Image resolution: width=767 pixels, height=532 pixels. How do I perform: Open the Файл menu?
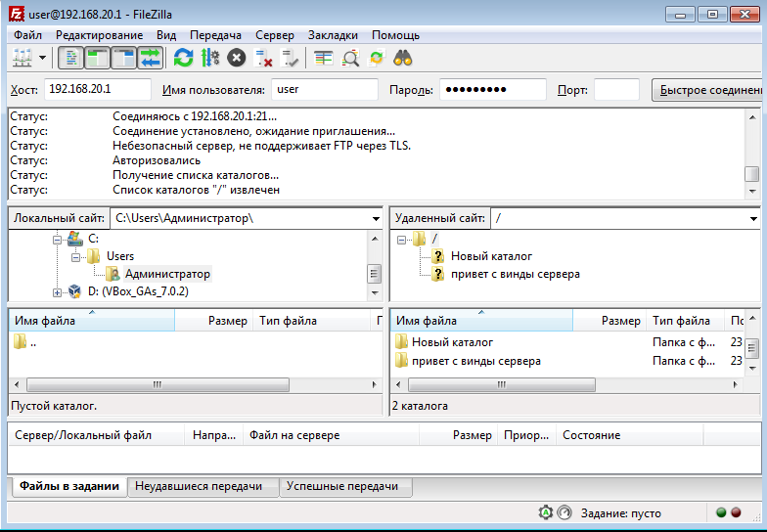tap(27, 35)
